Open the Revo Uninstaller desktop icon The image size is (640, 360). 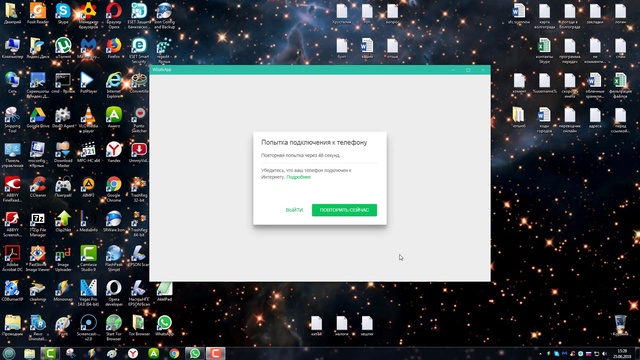(x=38, y=328)
